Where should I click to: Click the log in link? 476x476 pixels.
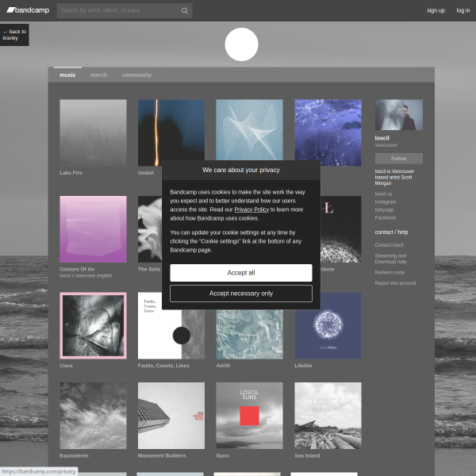tap(463, 11)
